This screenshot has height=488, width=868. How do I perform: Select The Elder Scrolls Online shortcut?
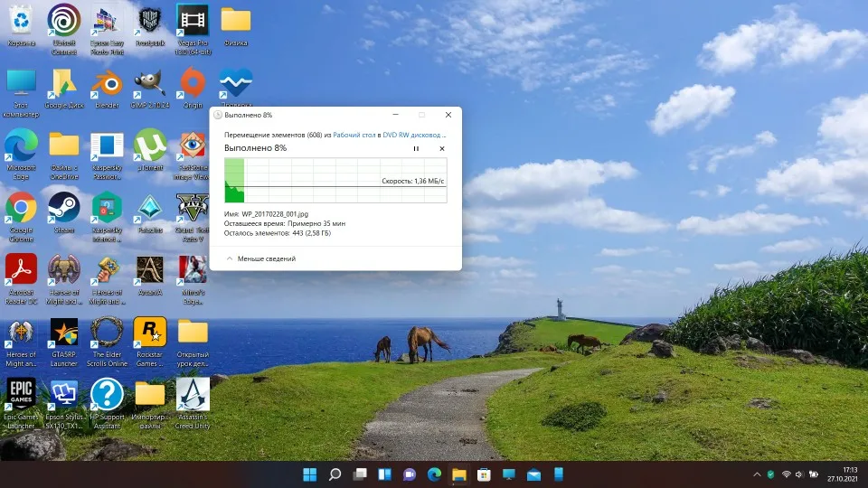[x=107, y=342]
